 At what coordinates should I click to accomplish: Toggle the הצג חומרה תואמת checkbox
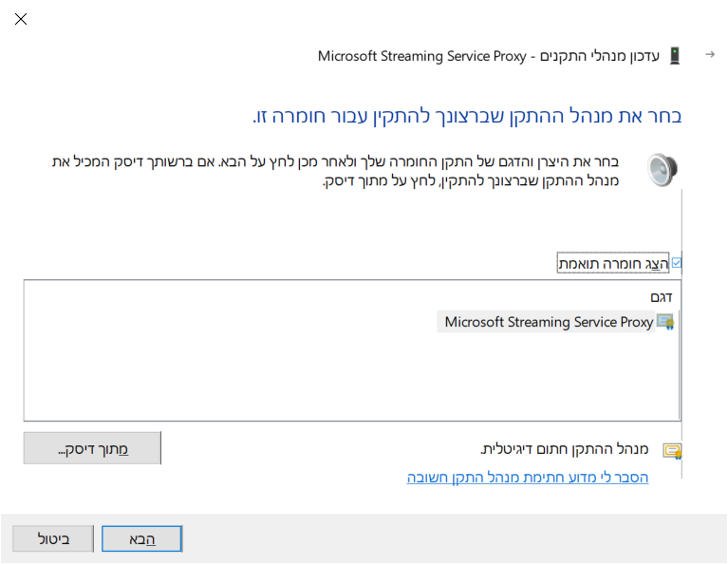pyautogui.click(x=676, y=263)
